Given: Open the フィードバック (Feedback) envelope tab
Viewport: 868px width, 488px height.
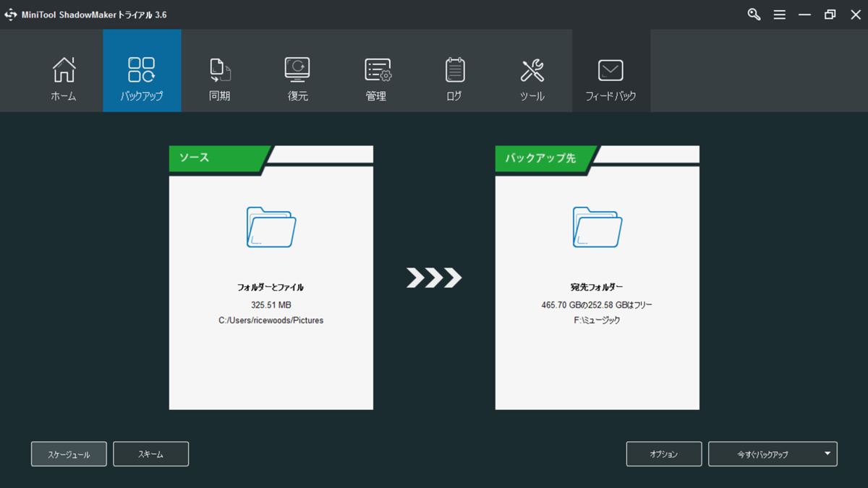Looking at the screenshot, I should click(611, 71).
